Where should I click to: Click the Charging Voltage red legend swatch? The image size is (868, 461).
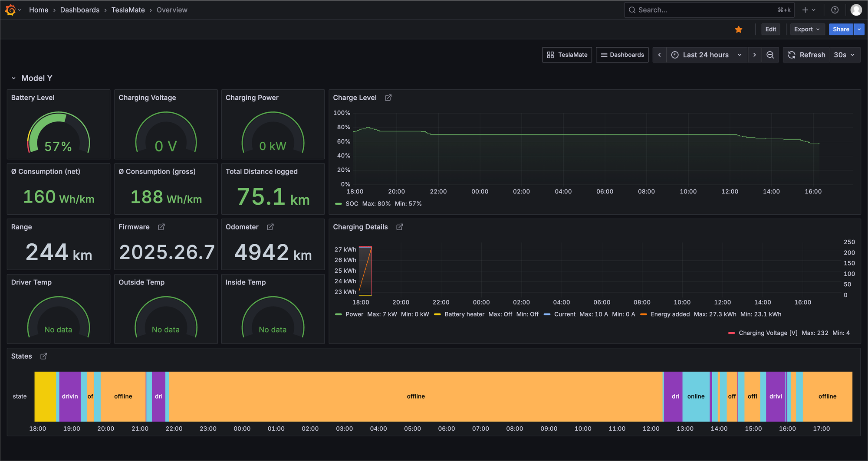tap(731, 333)
